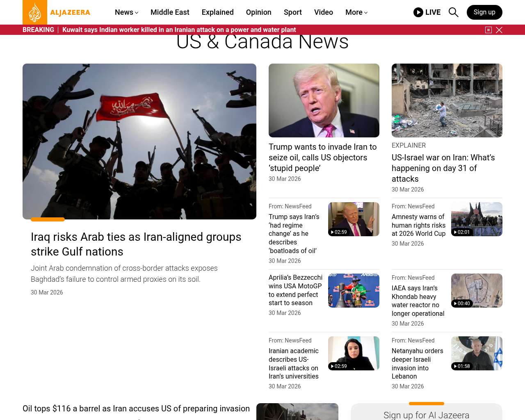Open the search magnifier icon
Image resolution: width=525 pixels, height=420 pixels.
453,12
